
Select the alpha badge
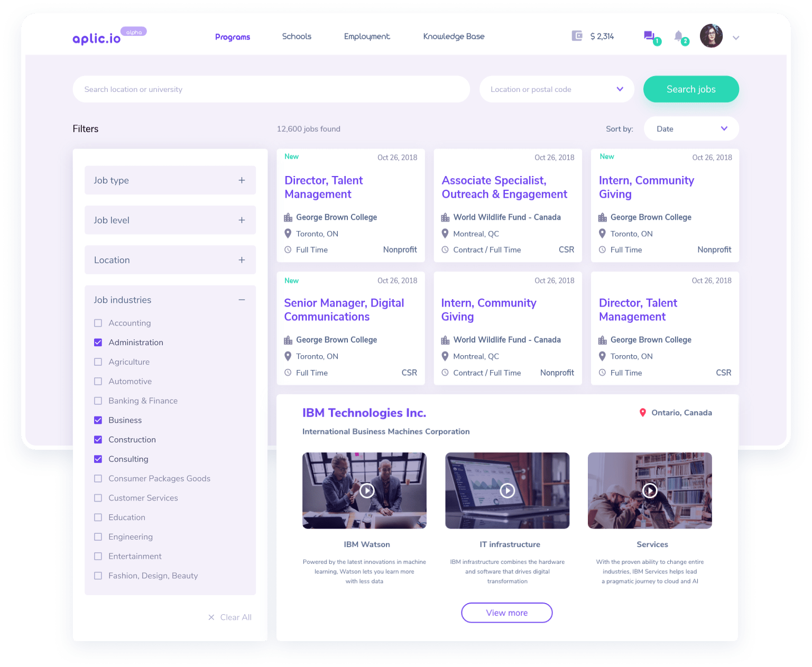pos(134,32)
